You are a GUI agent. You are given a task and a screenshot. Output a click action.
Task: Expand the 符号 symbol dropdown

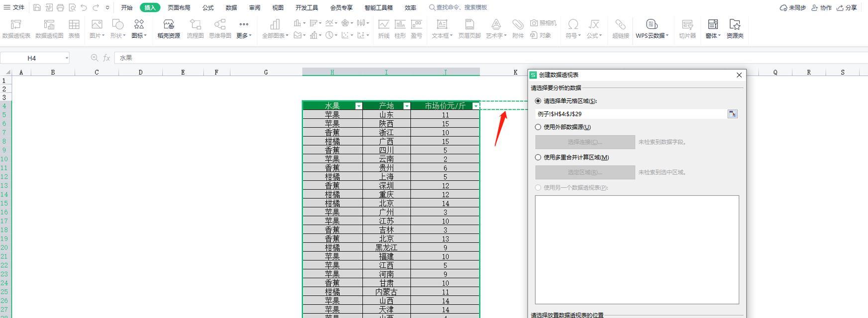click(x=580, y=36)
